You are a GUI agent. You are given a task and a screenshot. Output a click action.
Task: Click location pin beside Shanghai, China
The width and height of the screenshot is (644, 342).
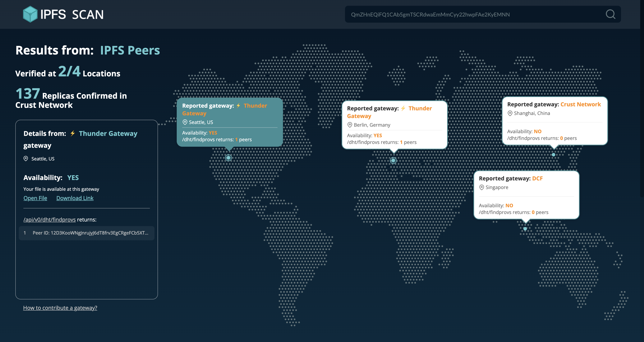[510, 113]
